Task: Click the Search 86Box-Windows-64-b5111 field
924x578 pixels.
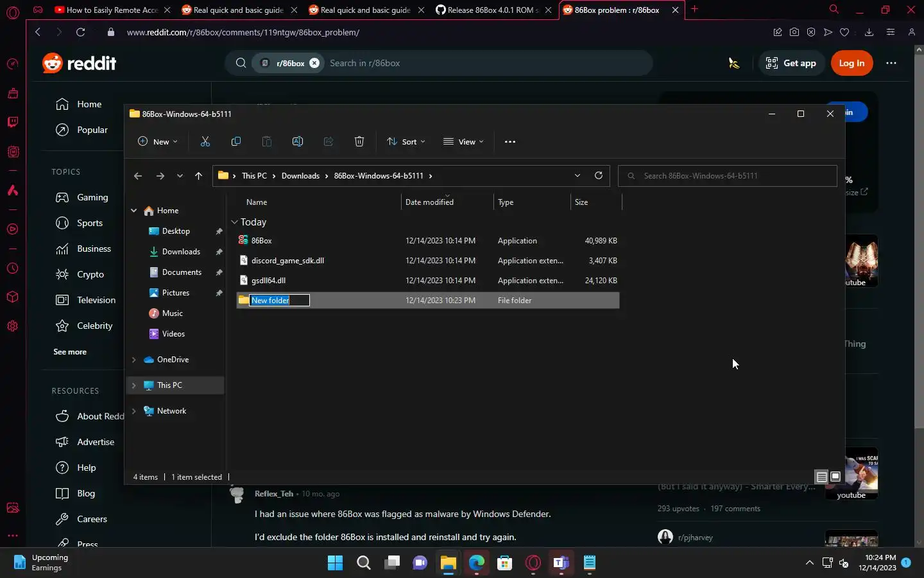Action: pyautogui.click(x=728, y=176)
